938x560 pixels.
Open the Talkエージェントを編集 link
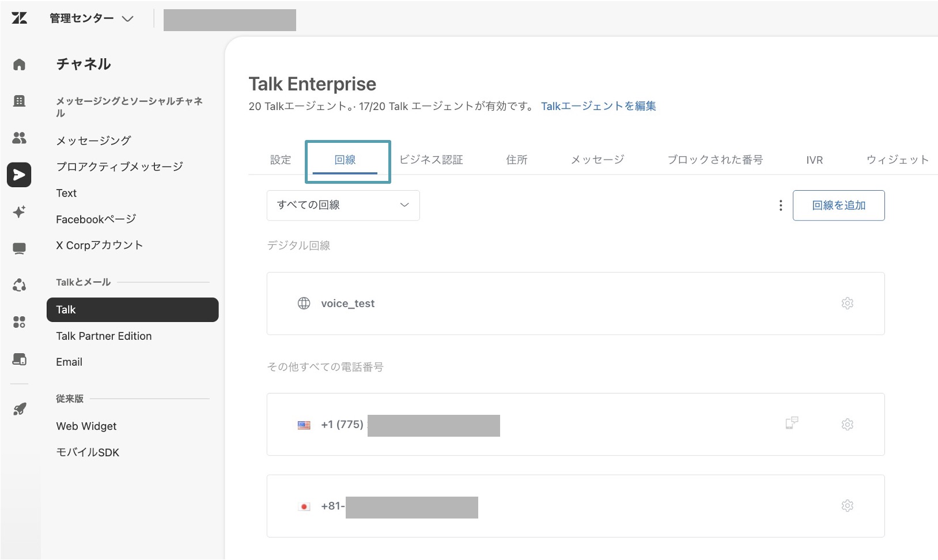pyautogui.click(x=598, y=106)
